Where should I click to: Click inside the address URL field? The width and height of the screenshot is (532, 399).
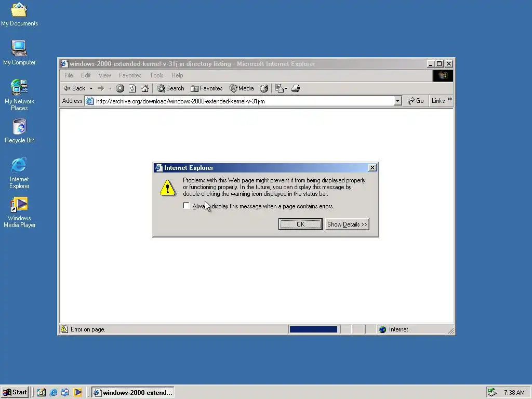[244, 101]
